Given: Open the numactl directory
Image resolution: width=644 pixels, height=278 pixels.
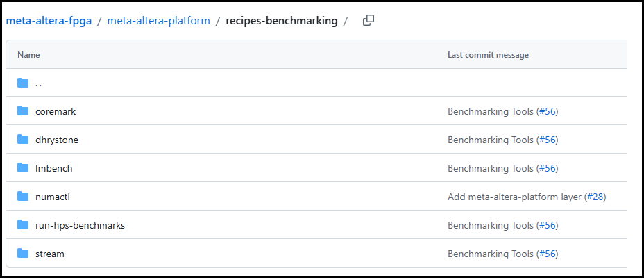Looking at the screenshot, I should (53, 197).
